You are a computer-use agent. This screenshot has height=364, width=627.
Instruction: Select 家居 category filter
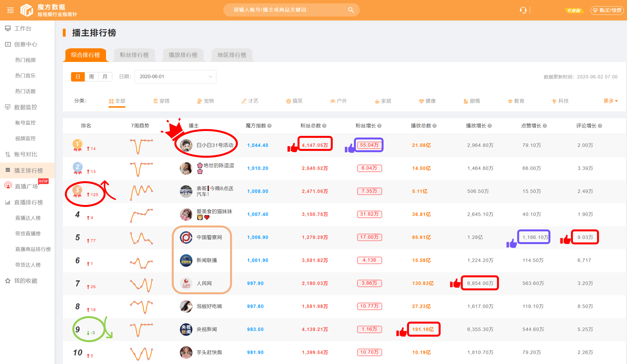tap(383, 101)
